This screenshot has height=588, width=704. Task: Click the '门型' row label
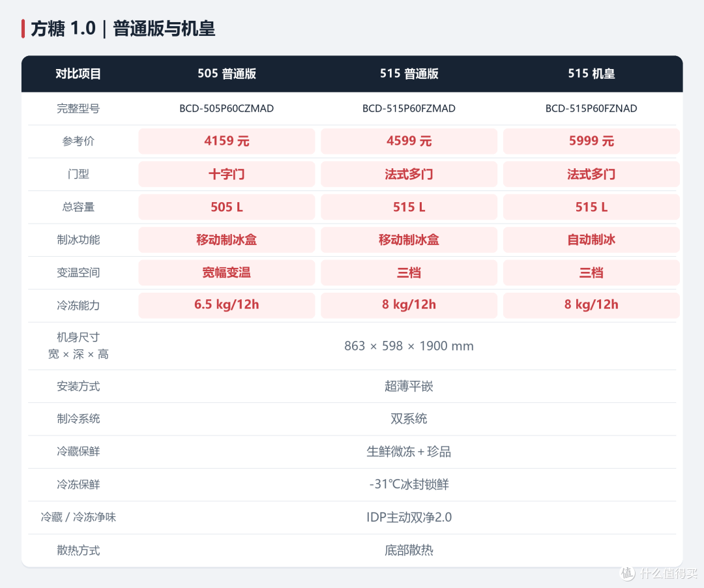coord(78,173)
